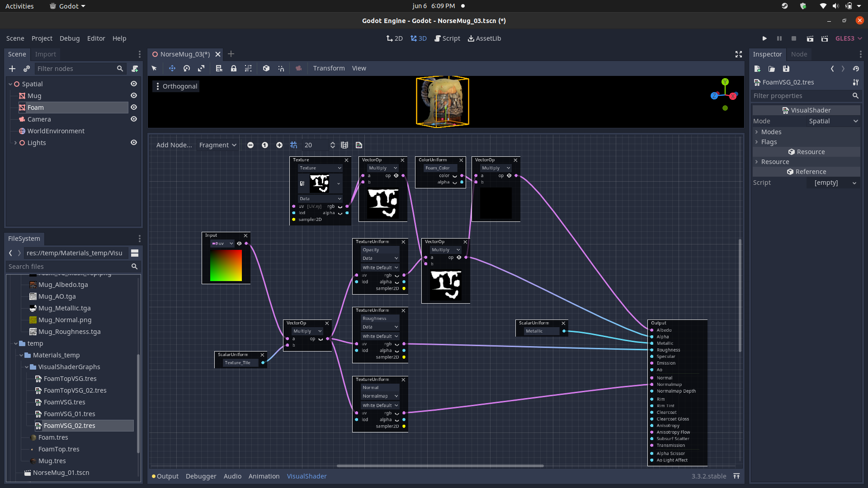Open the generated shader code preview
Screen dimensions: 868x488
tap(359, 145)
